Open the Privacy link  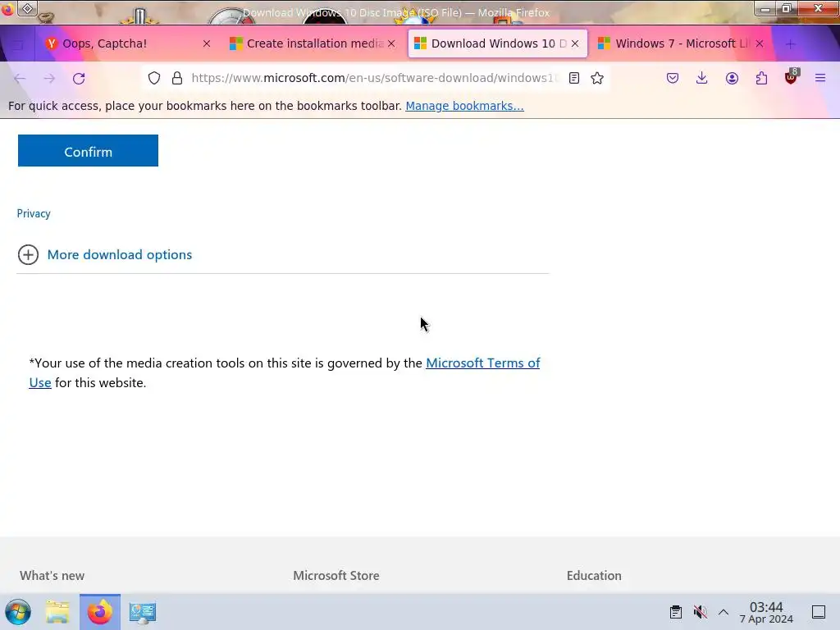[x=34, y=213]
